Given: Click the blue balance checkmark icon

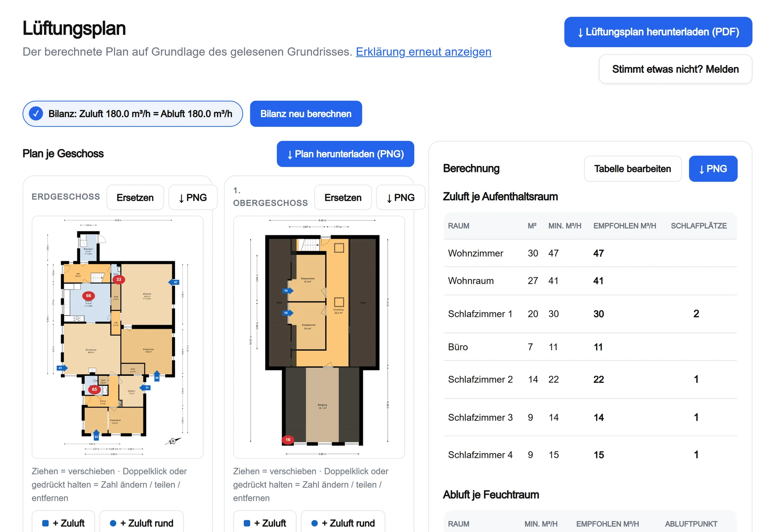Looking at the screenshot, I should 36,114.
